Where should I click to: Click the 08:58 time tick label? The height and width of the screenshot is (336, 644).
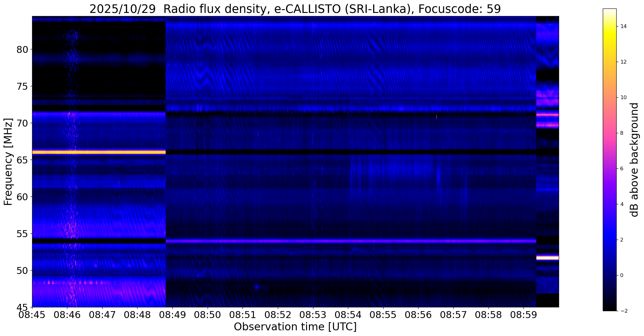pos(489,314)
